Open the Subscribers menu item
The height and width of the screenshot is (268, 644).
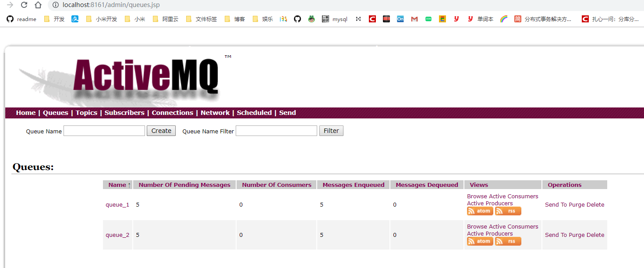124,113
